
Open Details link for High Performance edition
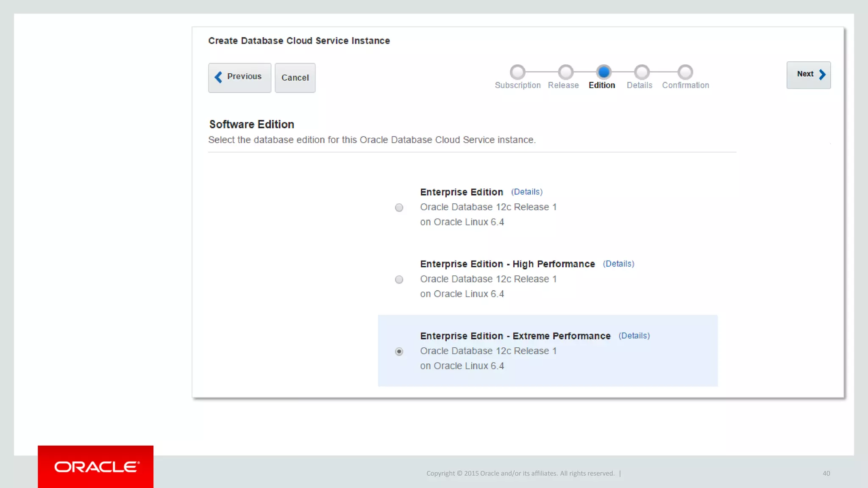[x=618, y=264]
